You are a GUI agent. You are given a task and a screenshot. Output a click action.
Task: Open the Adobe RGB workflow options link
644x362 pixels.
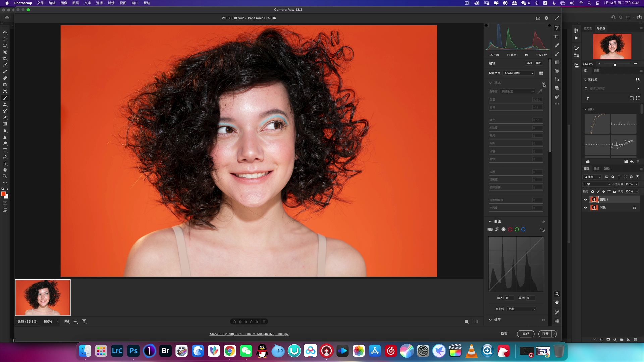(249, 334)
